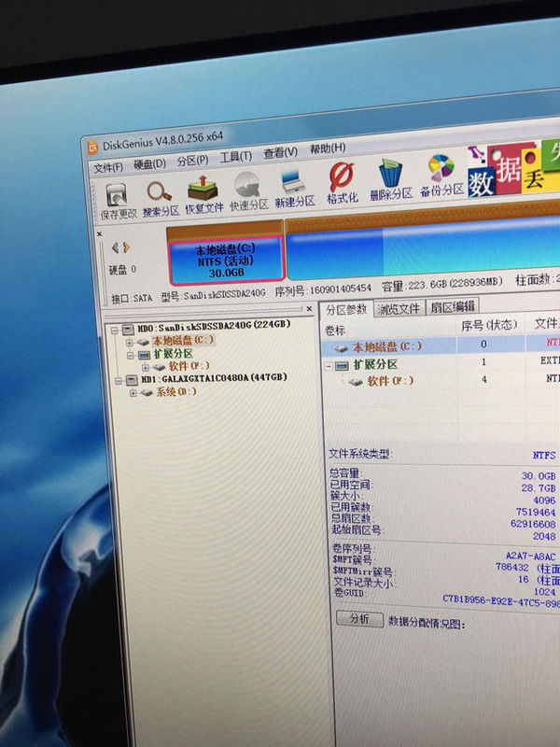Click DiskGenius logo icon in title bar

tap(92, 148)
